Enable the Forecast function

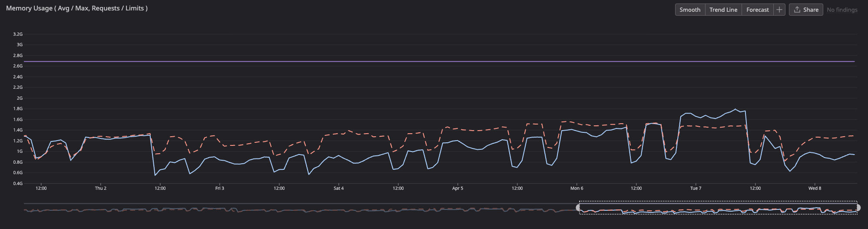(758, 10)
